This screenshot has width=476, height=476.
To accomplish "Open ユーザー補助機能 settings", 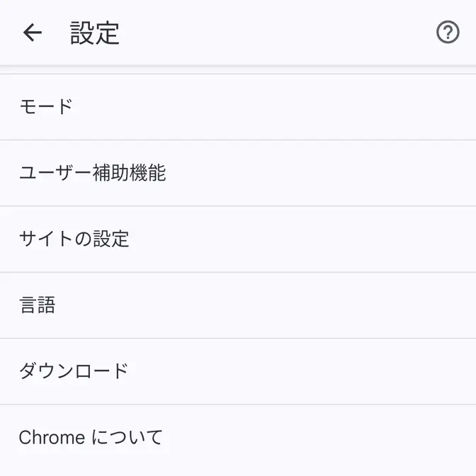I will [92, 173].
